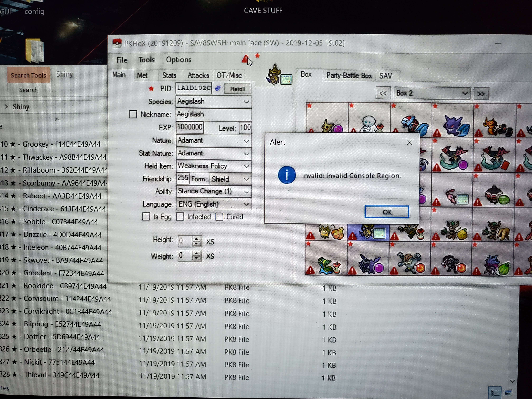Close the Alert dialog with X
Viewport: 532px width, 399px height.
(409, 142)
